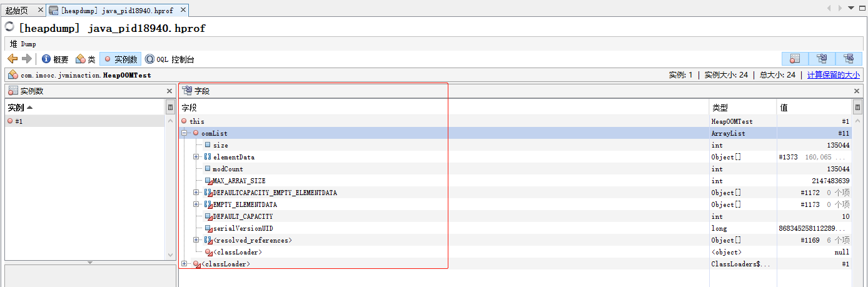Image resolution: width=868 pixels, height=287 pixels.
Task: Open the document list dropdown arrow
Action: (850, 8)
